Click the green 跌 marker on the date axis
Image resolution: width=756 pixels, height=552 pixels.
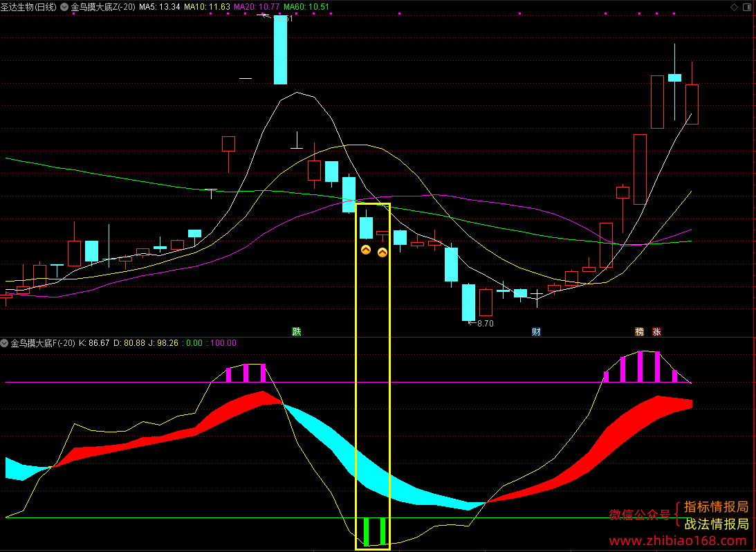297,331
